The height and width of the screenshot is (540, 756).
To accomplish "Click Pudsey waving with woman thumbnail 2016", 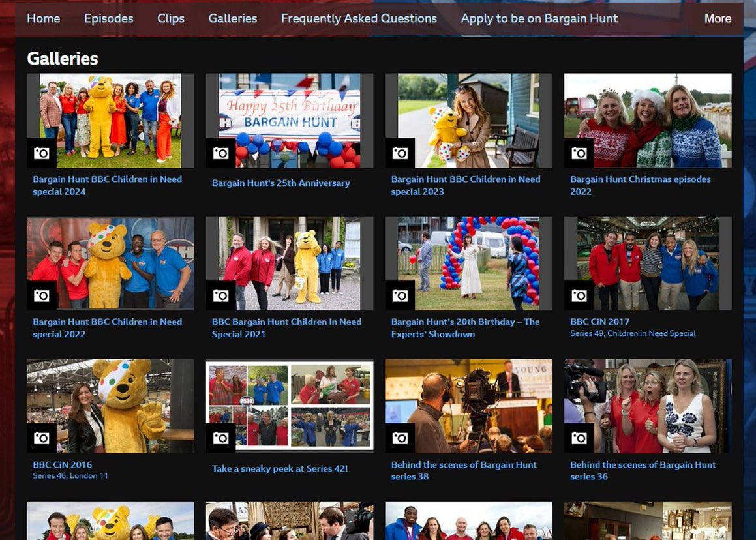I will (x=110, y=406).
